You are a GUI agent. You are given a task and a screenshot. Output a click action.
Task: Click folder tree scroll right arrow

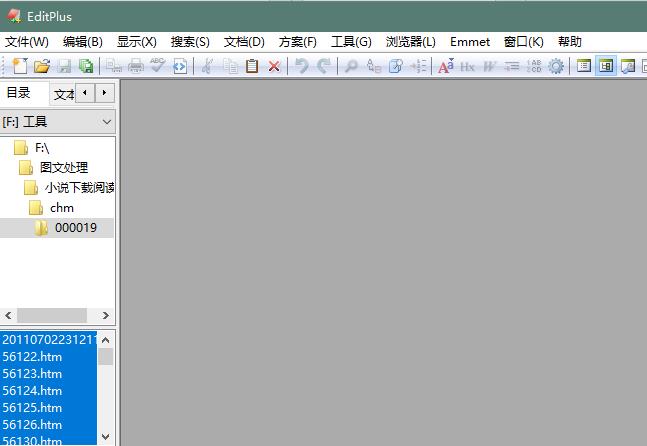(x=106, y=316)
